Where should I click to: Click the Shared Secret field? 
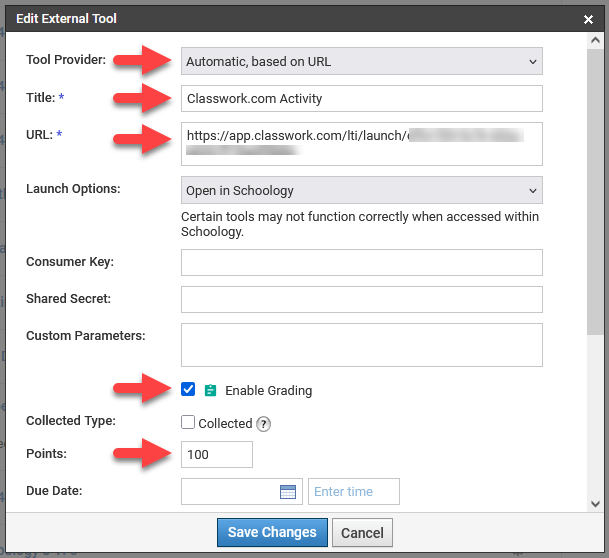(362, 299)
